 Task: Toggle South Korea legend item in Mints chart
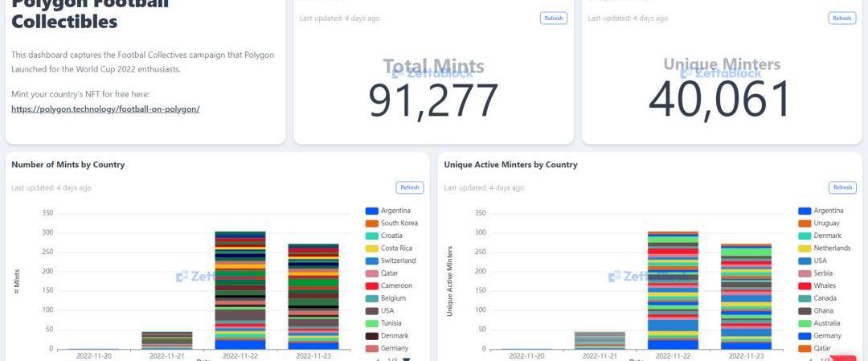tap(399, 224)
